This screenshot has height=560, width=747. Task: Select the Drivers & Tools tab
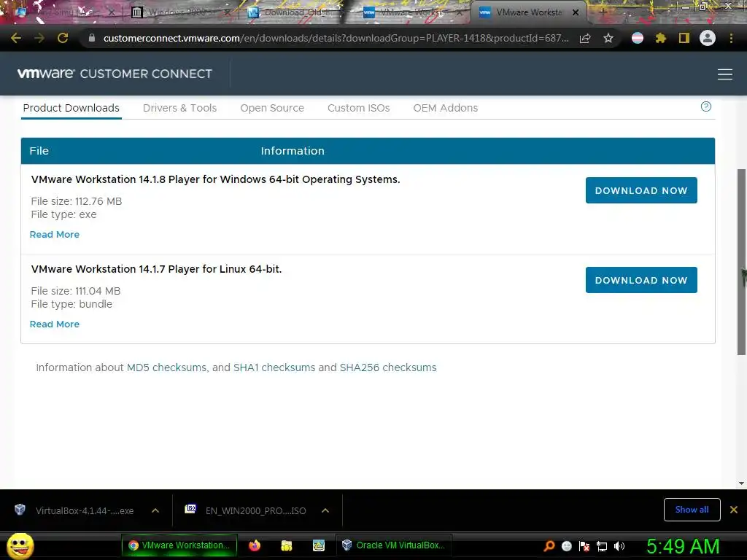pos(179,108)
